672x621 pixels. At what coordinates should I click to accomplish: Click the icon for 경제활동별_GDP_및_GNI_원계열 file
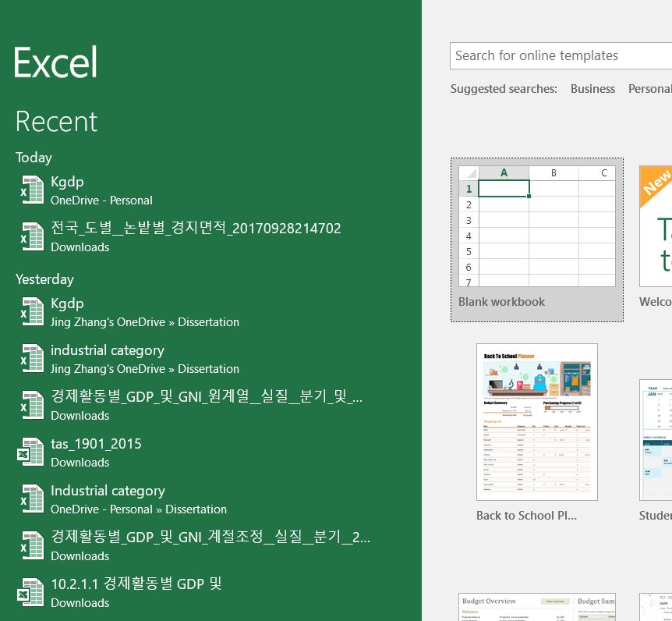coord(32,405)
